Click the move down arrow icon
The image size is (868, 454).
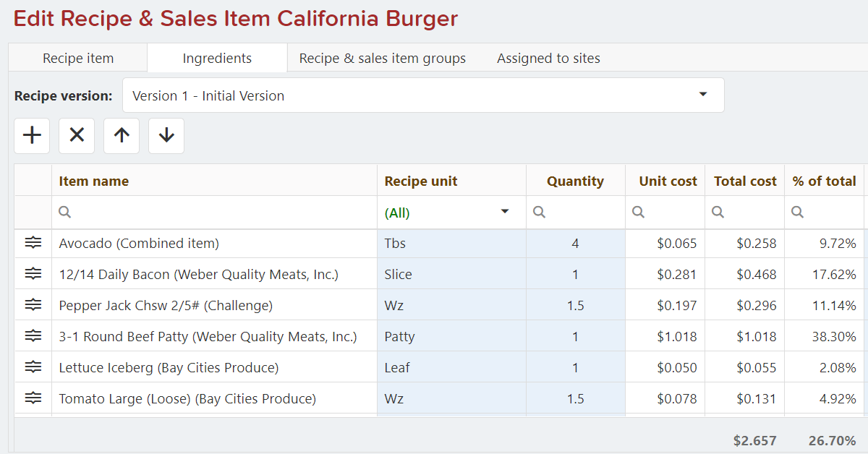pos(166,135)
